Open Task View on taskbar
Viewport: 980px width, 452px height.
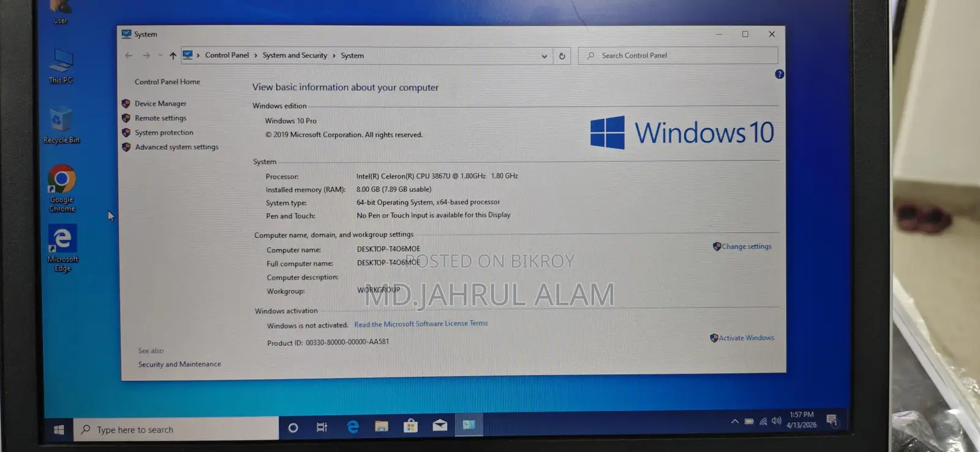click(x=322, y=427)
